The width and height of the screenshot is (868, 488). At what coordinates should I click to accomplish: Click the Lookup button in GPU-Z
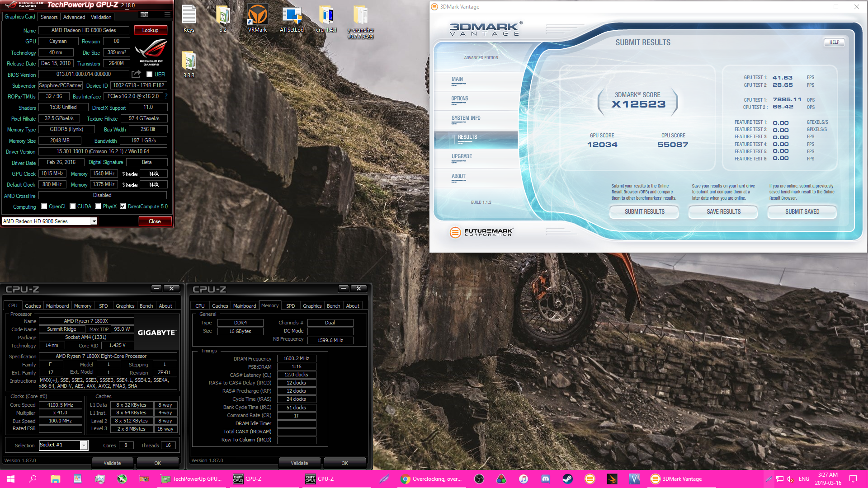coord(151,30)
